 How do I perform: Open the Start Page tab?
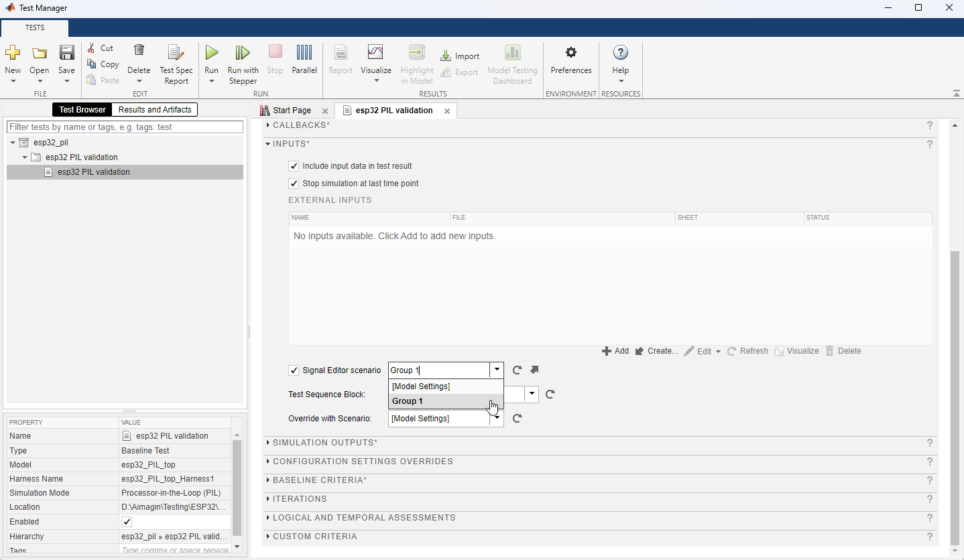292,111
